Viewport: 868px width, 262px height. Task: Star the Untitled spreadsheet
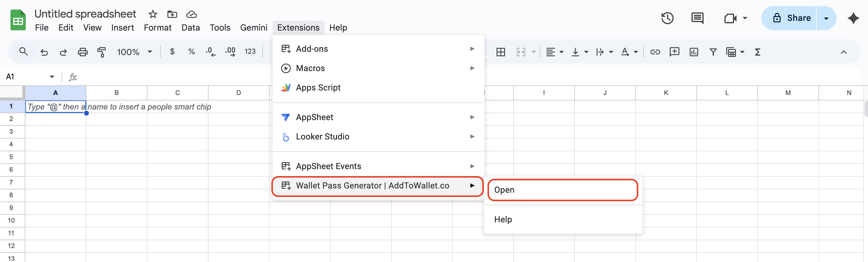[153, 14]
